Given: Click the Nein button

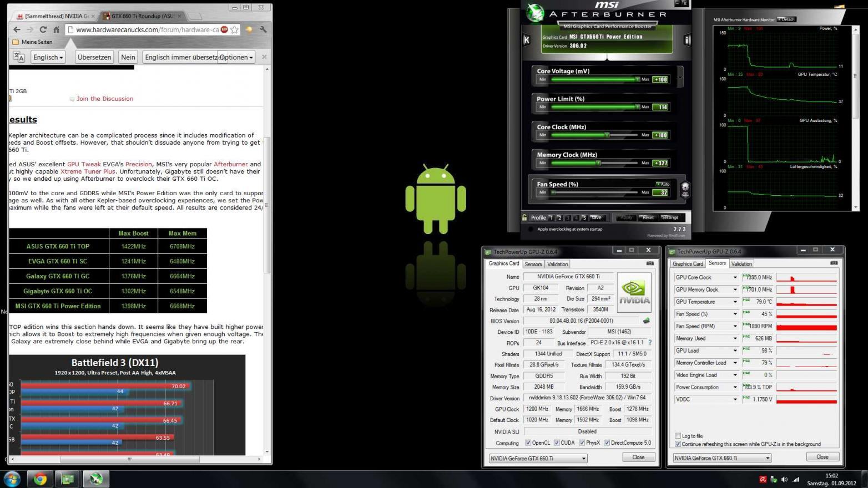Looking at the screenshot, I should (128, 57).
